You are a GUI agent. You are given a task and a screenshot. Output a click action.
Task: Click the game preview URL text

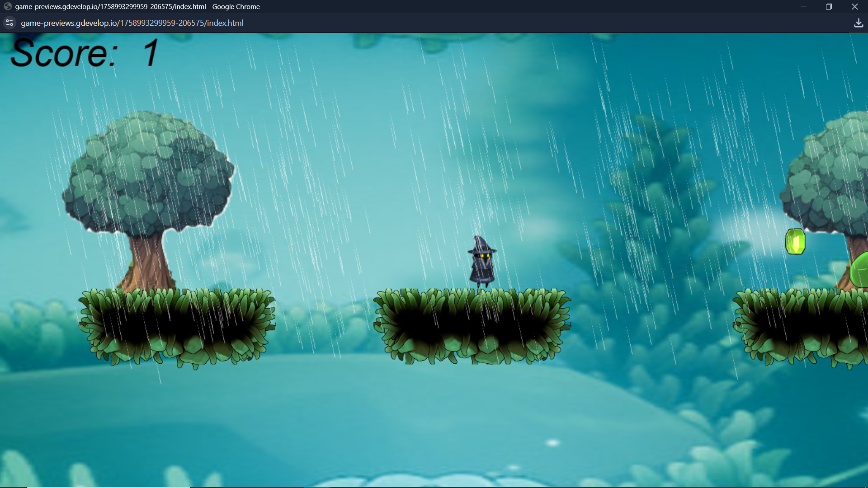coord(132,23)
